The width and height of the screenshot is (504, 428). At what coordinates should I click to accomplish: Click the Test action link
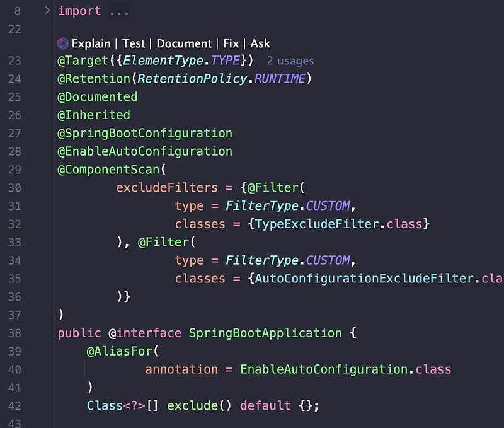coord(135,43)
